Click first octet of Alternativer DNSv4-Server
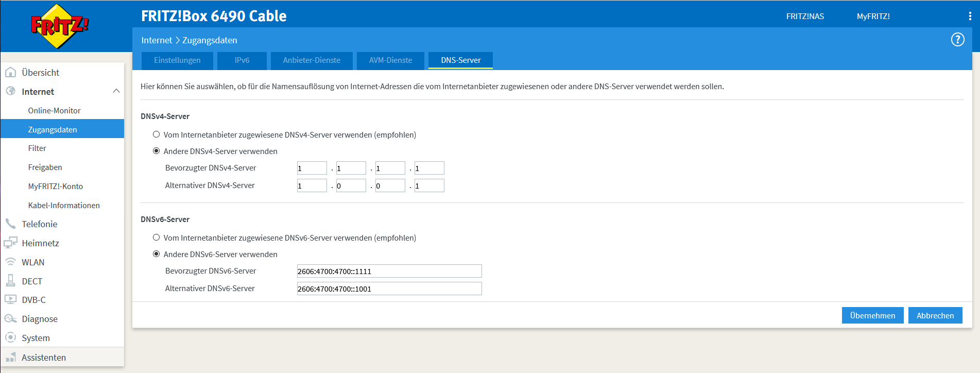Viewport: 980px width, 373px height. [x=312, y=185]
